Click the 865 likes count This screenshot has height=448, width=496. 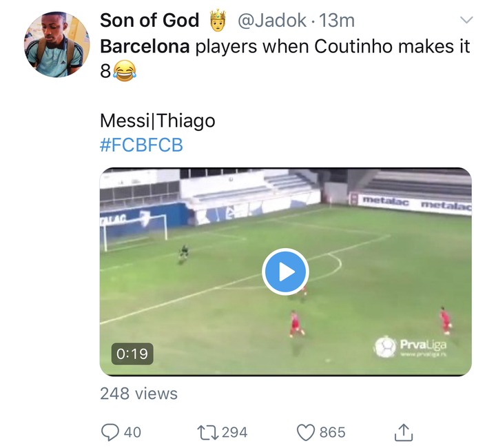point(333,432)
